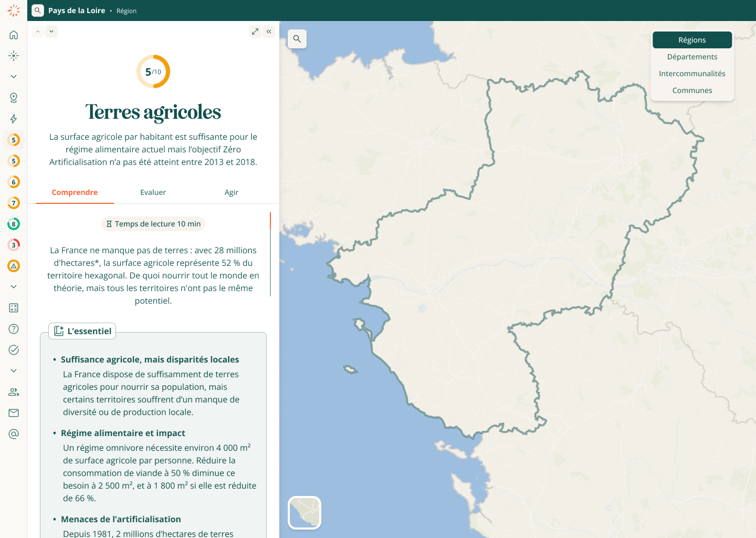The image size is (756, 538).
Task: Open the green score 8 indicator
Action: (x=14, y=224)
